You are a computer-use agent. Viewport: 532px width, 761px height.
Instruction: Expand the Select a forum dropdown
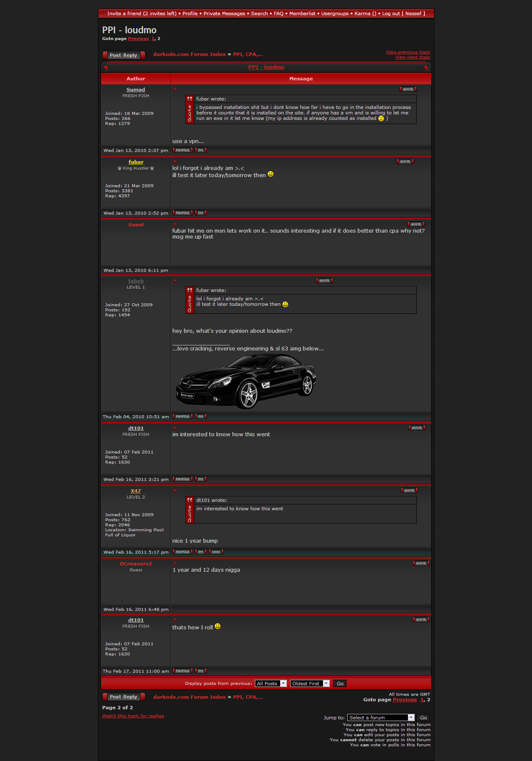381,718
